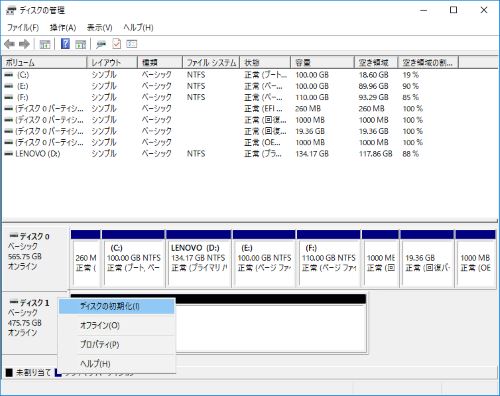Viewport: 500px width, 396px height.
Task: Toggle the console tree toolbar icon
Action: 45,44
